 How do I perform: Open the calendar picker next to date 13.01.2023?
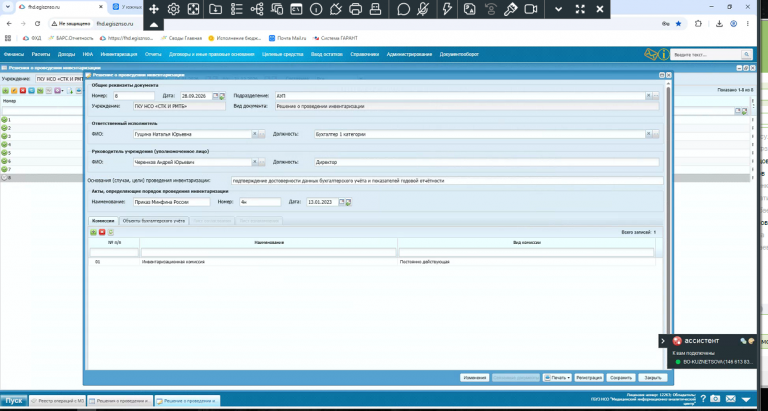pyautogui.click(x=342, y=202)
